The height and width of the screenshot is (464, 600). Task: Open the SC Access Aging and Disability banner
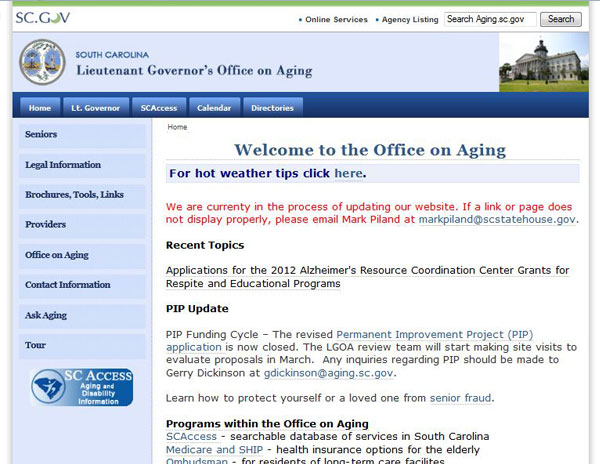tap(82, 387)
